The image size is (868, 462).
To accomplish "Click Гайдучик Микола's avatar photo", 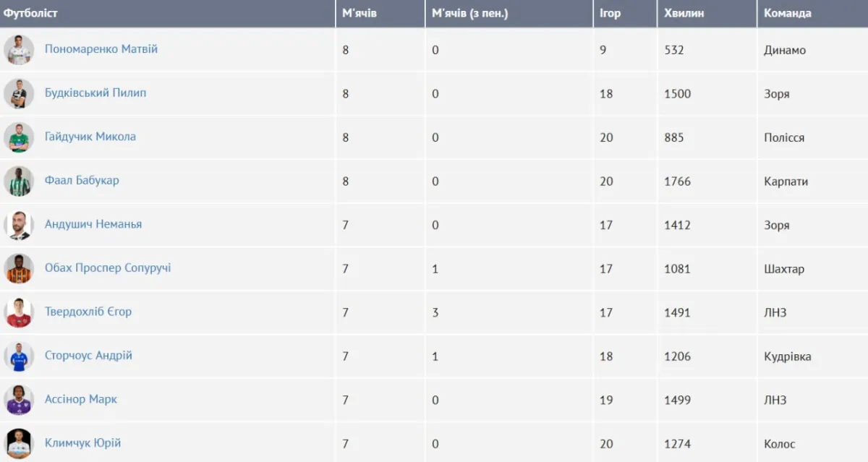I will 19,137.
